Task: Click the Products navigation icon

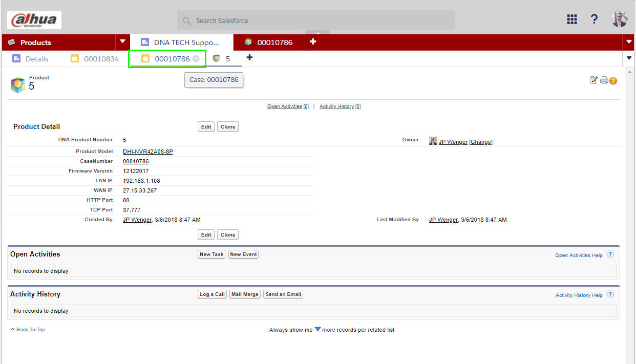Action: 12,42
